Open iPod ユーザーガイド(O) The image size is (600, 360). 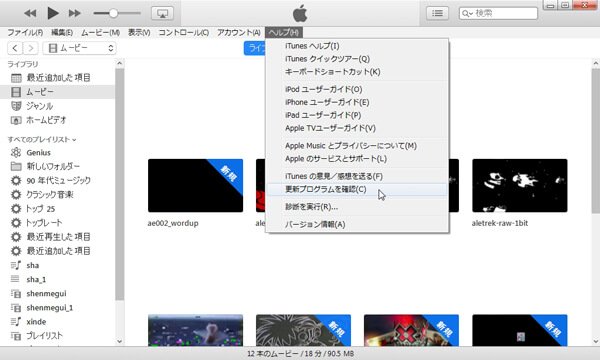pos(357,90)
